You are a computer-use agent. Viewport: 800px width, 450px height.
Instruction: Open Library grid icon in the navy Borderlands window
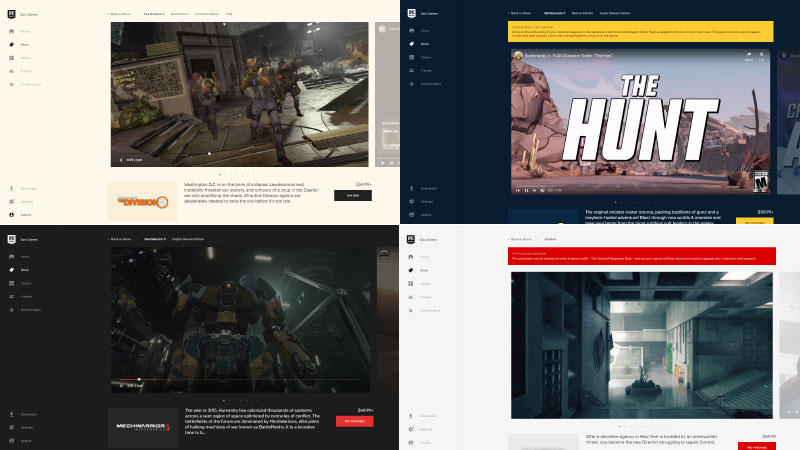click(411, 57)
